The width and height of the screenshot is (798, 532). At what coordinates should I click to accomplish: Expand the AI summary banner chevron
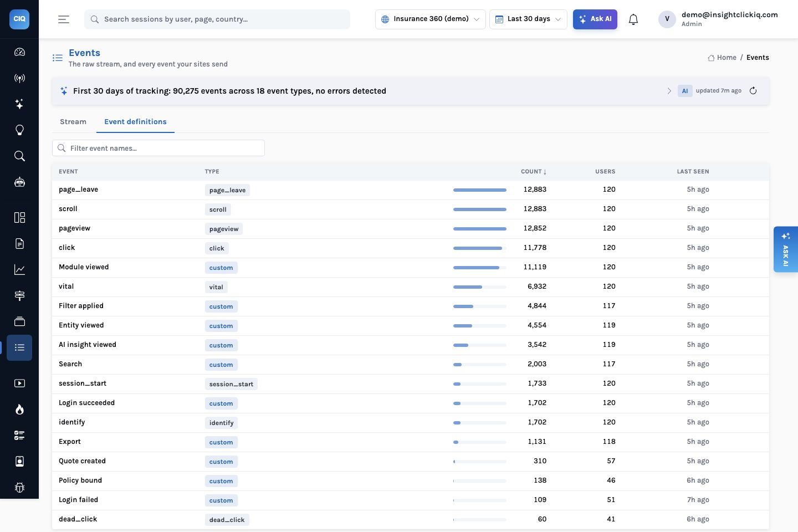coord(669,91)
